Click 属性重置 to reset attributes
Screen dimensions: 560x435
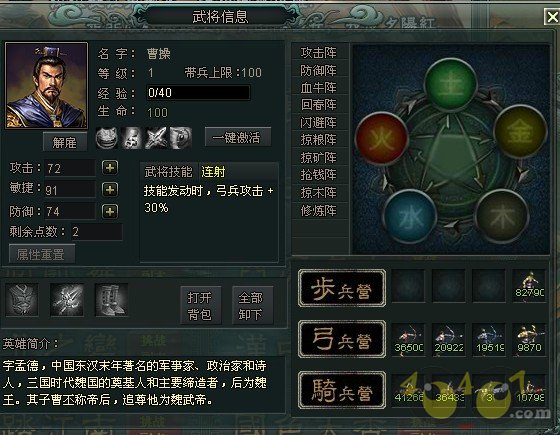point(42,254)
